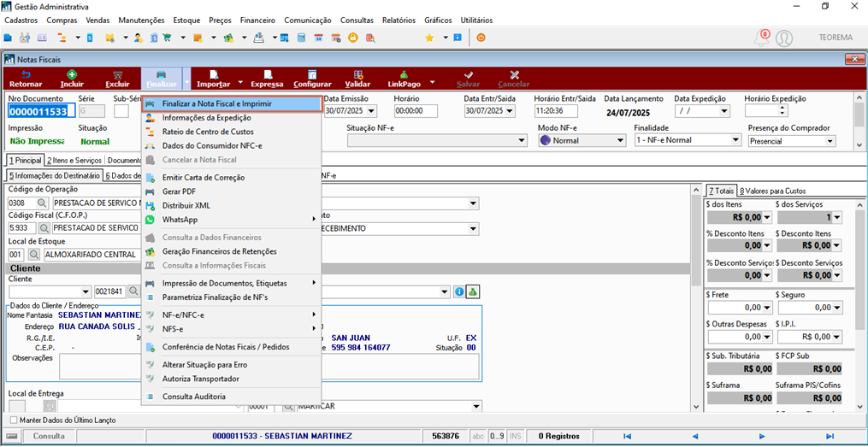This screenshot has width=868, height=447.
Task: Open the Importar button dropdown arrow
Action: pos(241,81)
